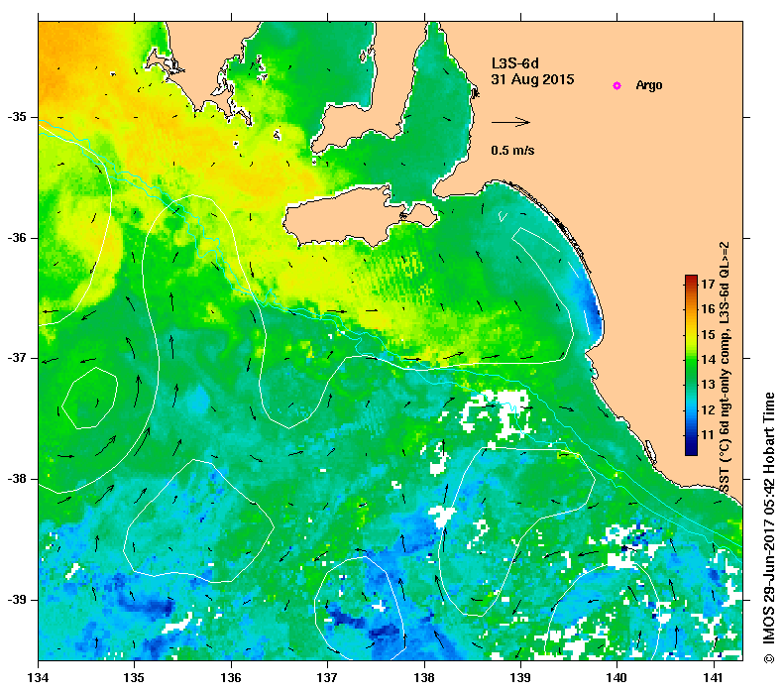Click the '-36' latitude axis label

pos(17,238)
